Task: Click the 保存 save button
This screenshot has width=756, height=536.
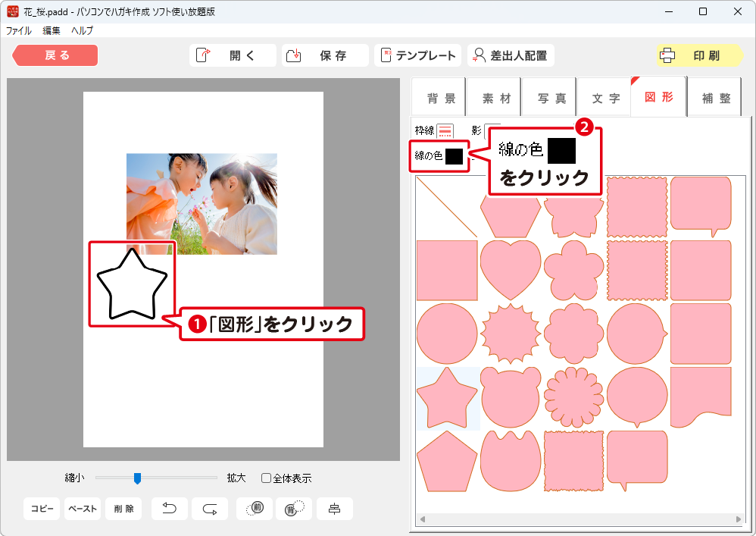Action: [x=325, y=55]
